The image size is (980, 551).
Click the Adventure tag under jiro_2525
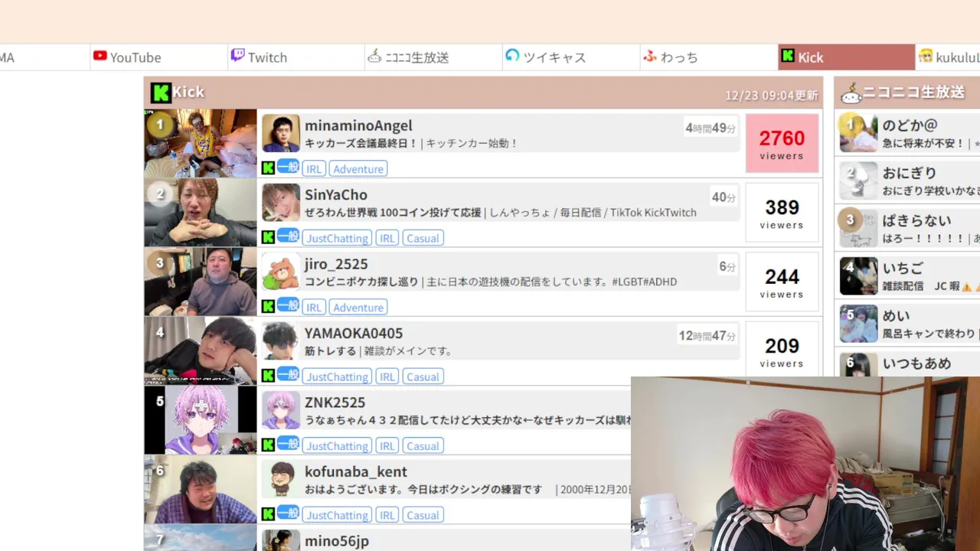coord(358,308)
